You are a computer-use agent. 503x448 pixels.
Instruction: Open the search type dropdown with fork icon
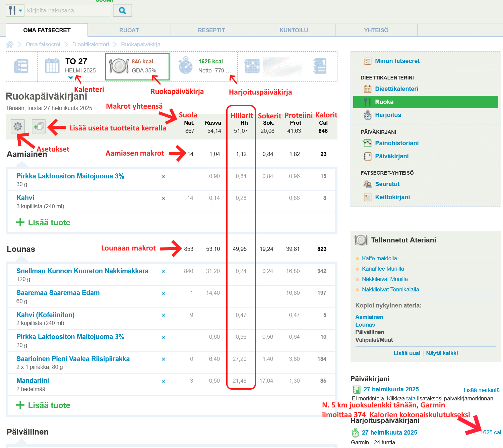pos(15,10)
